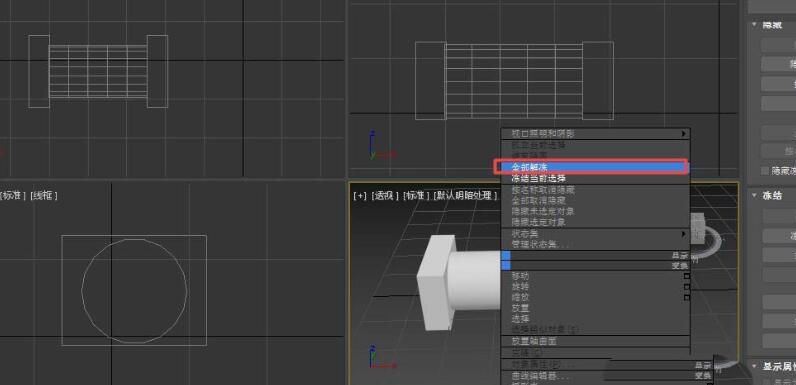Open the [+] viewport menu in perspective view

click(359, 196)
